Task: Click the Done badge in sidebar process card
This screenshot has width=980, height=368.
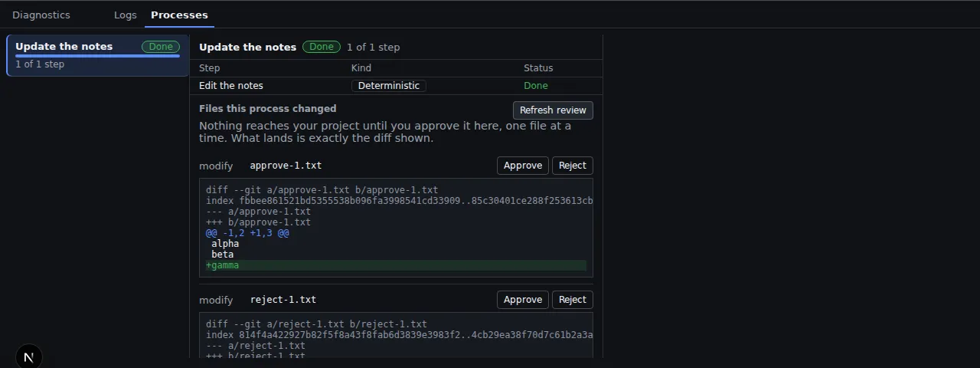Action: (161, 47)
